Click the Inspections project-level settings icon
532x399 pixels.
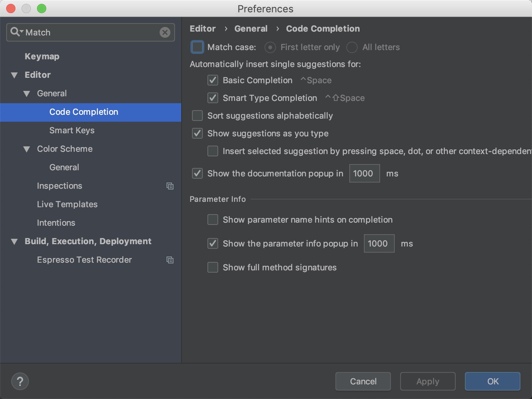(x=170, y=186)
